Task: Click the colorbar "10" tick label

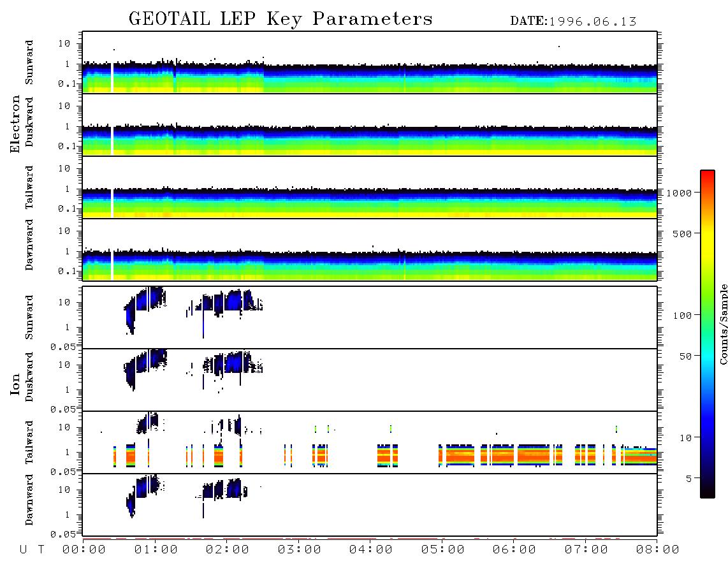Action: point(685,438)
